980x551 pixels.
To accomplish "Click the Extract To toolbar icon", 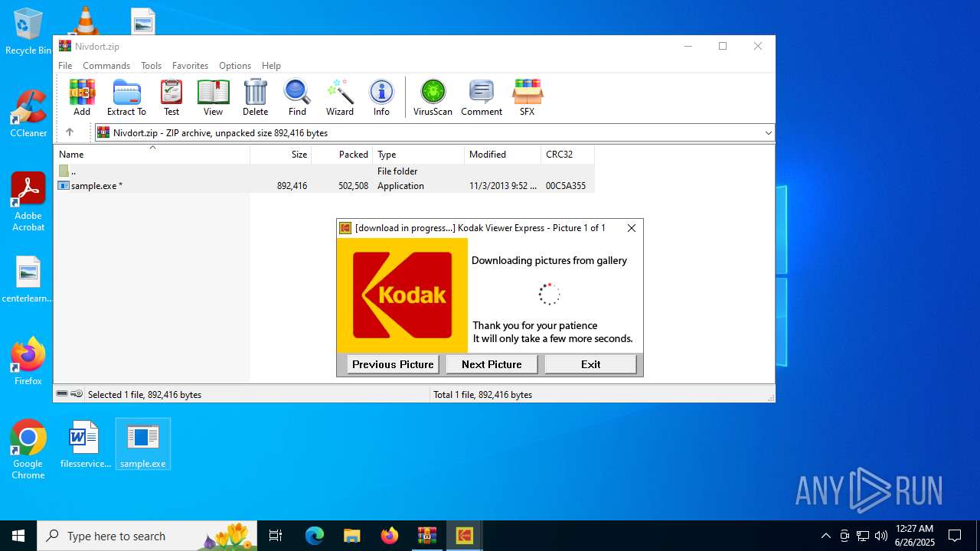I will pos(126,97).
